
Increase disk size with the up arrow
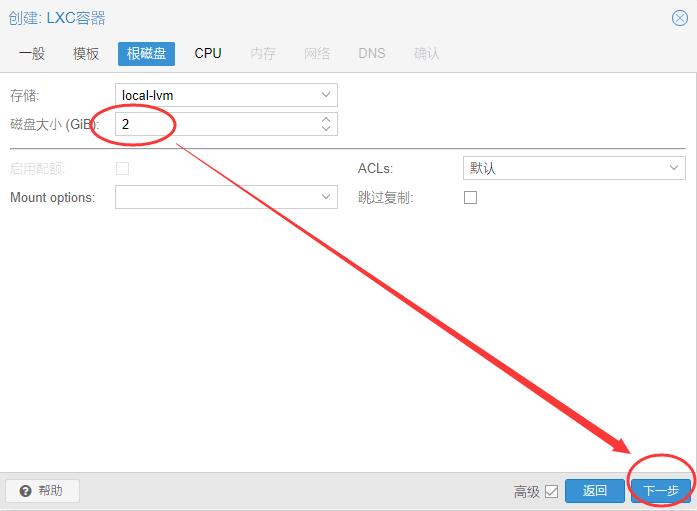coord(326,120)
